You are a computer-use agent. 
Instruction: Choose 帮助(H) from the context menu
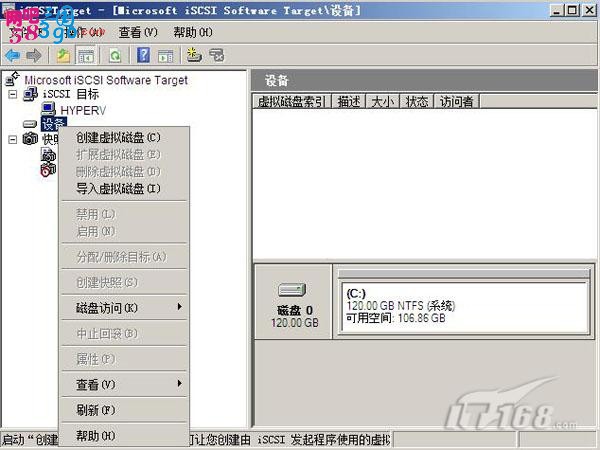point(124,435)
